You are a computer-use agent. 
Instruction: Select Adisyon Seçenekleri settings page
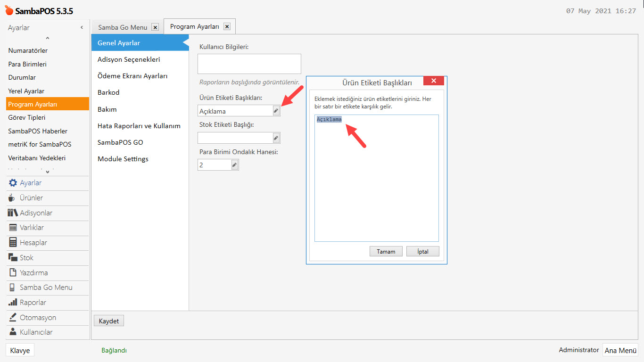point(129,59)
